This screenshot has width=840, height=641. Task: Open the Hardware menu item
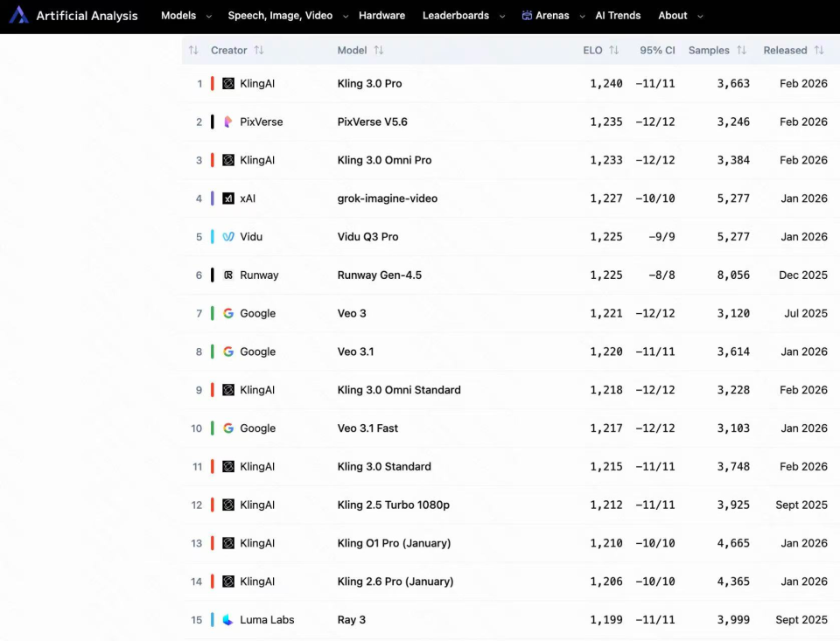pyautogui.click(x=381, y=16)
